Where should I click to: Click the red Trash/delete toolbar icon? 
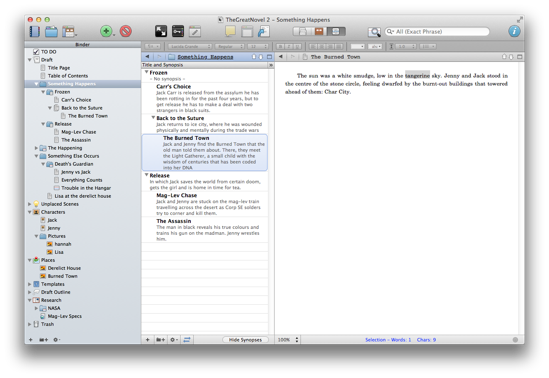126,32
